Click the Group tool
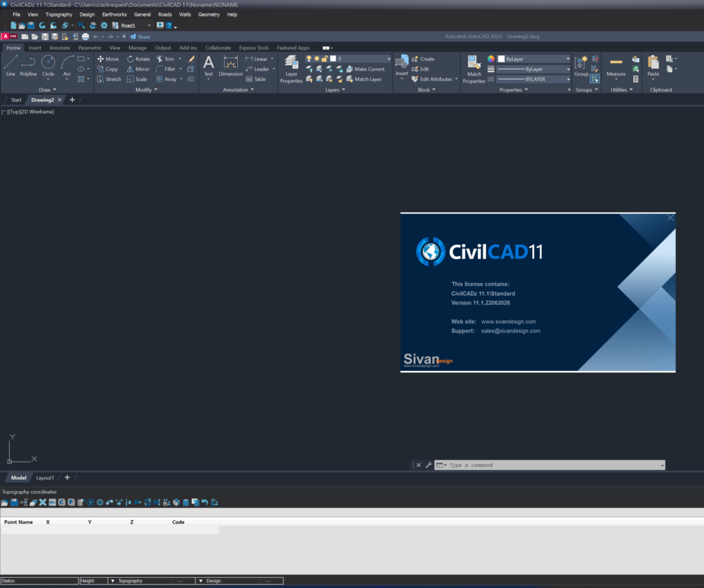Image resolution: width=704 pixels, height=588 pixels. (x=581, y=66)
